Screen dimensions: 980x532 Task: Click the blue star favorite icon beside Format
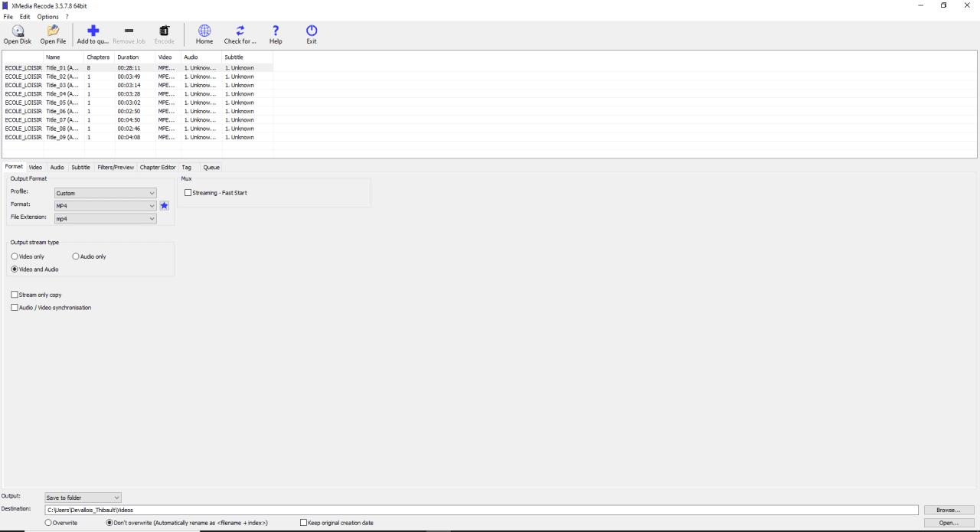[x=164, y=206]
